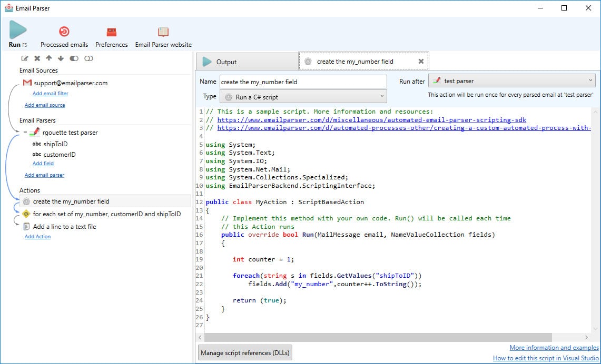601x364 pixels.
Task: Click the Add email source link
Action: 45,105
